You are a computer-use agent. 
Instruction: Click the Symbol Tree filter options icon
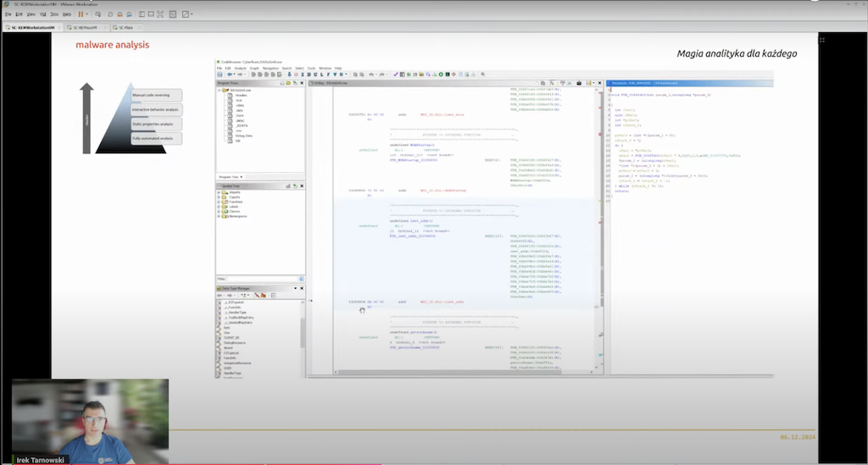click(301, 279)
